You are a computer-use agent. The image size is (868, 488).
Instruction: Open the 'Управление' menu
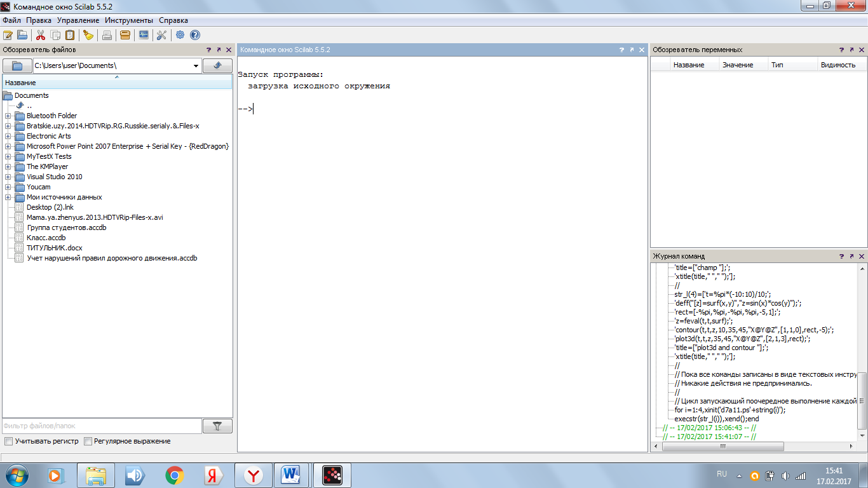pos(78,20)
